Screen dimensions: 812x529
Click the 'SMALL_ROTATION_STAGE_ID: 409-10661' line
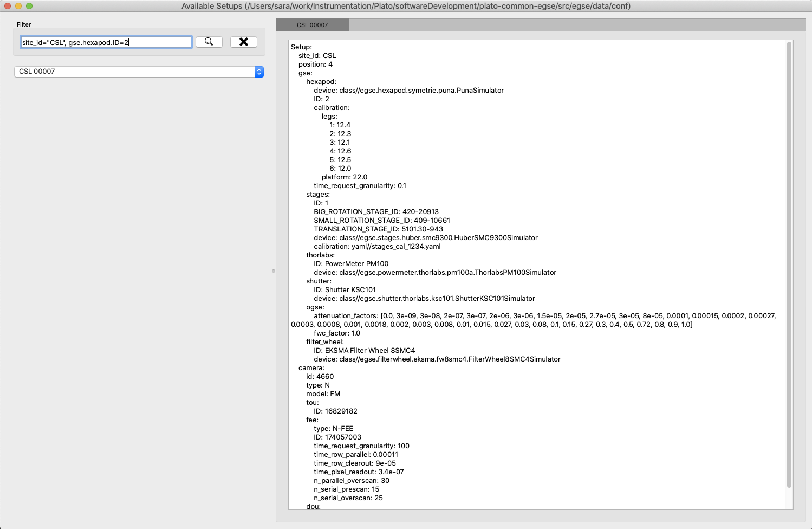click(382, 221)
